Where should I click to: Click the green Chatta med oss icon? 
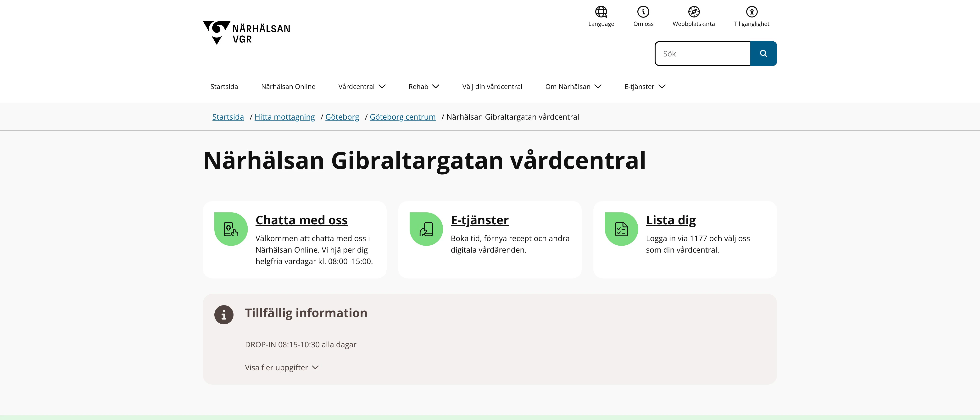click(231, 229)
